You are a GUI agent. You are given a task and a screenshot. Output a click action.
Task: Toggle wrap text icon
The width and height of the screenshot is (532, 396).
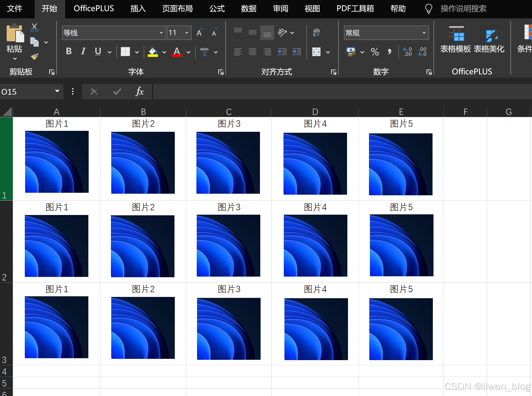click(317, 32)
